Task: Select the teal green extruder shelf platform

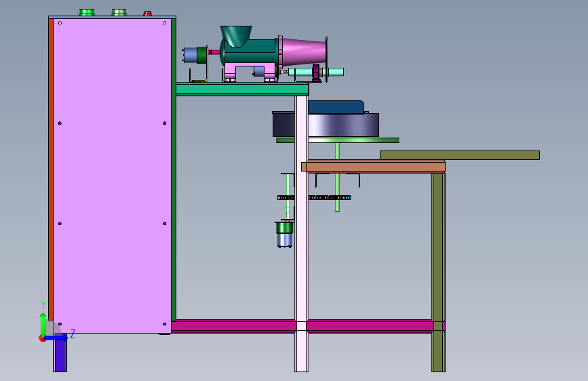Action: pyautogui.click(x=242, y=89)
